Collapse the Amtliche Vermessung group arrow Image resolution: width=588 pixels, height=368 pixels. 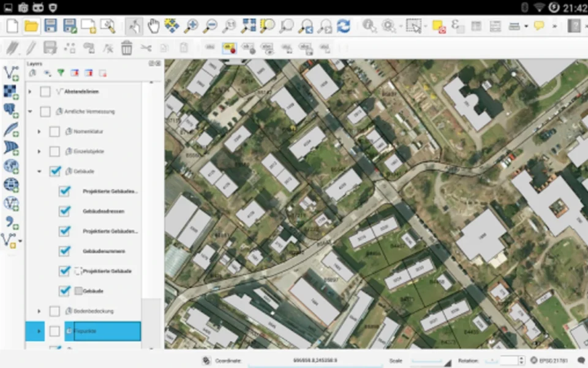[x=30, y=112]
